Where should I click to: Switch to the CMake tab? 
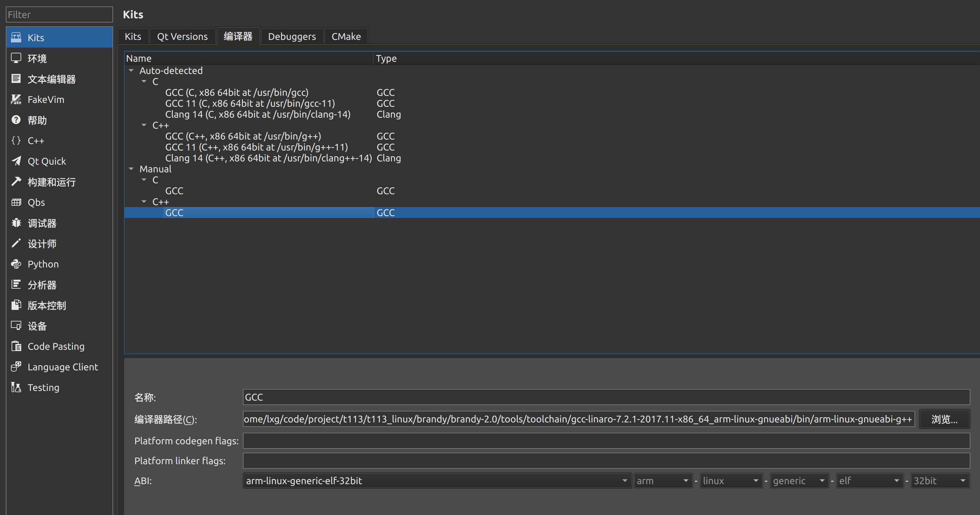(x=346, y=37)
